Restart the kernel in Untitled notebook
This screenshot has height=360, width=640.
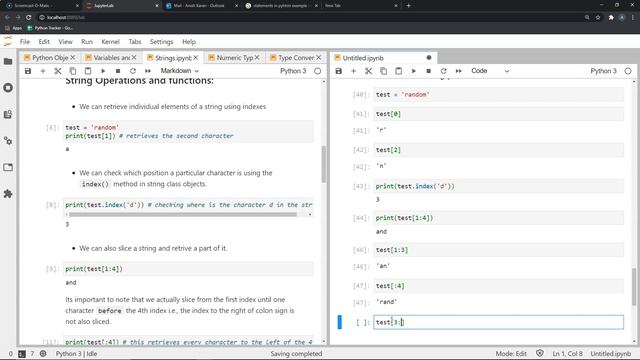(x=444, y=71)
